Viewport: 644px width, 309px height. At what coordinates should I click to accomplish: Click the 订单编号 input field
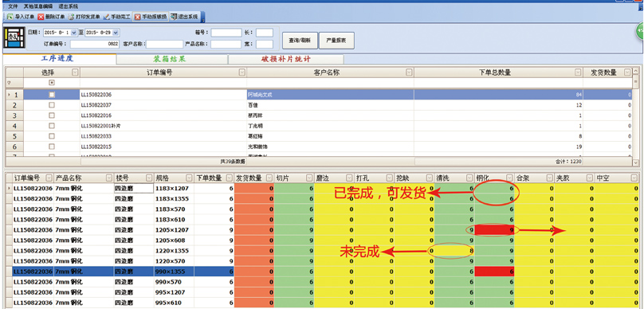coord(95,44)
